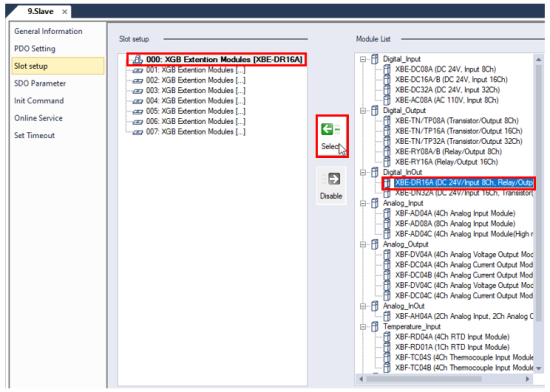Select XBE-TN/TP16A Transistor Output 16Ch
The image size is (550, 392).
pos(459,131)
